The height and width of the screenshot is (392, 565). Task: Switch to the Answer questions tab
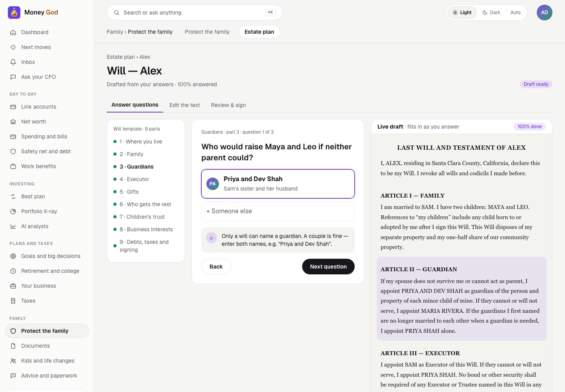135,105
